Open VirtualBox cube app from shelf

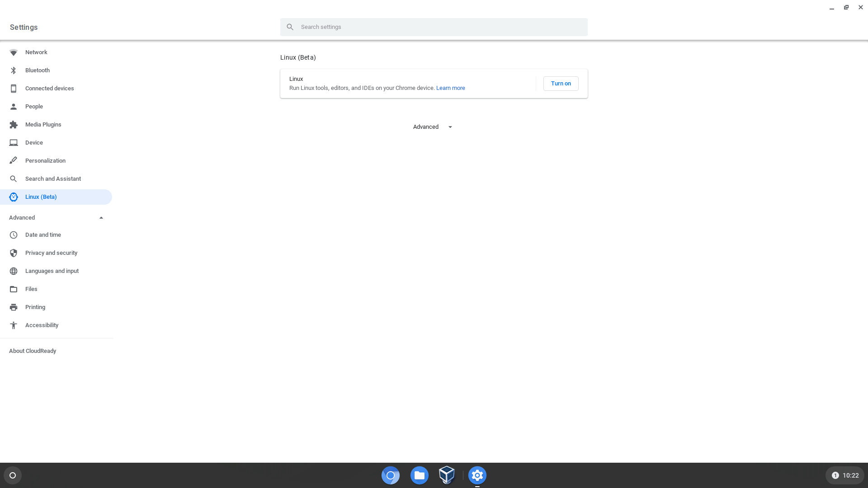[447, 475]
